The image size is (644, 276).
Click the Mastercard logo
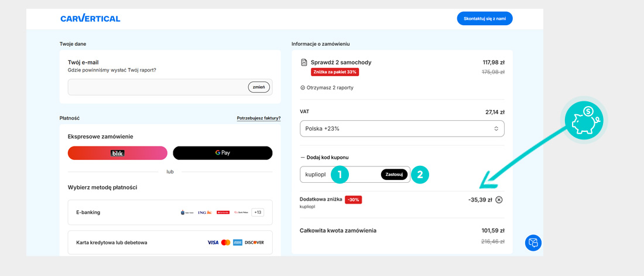click(225, 243)
